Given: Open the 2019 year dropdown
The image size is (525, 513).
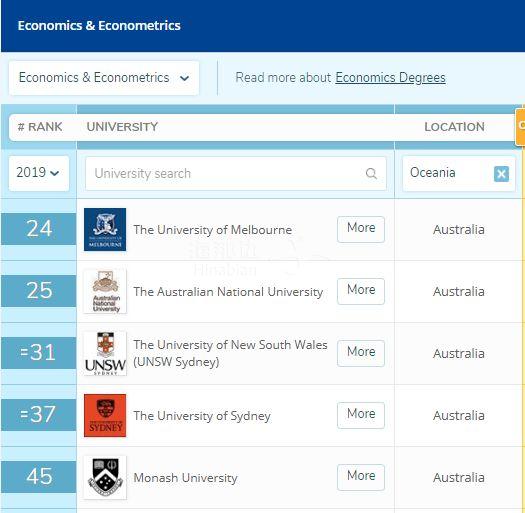Looking at the screenshot, I should (x=39, y=173).
